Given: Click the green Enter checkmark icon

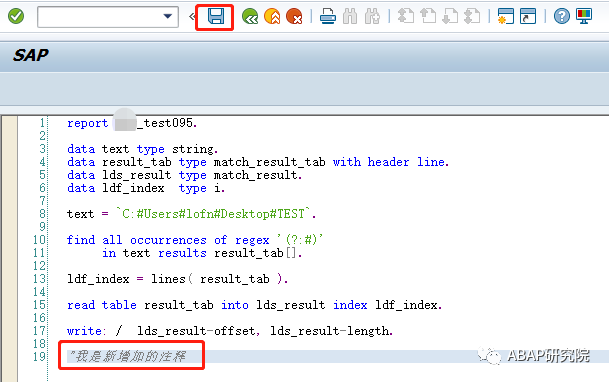Looking at the screenshot, I should pos(16,16).
